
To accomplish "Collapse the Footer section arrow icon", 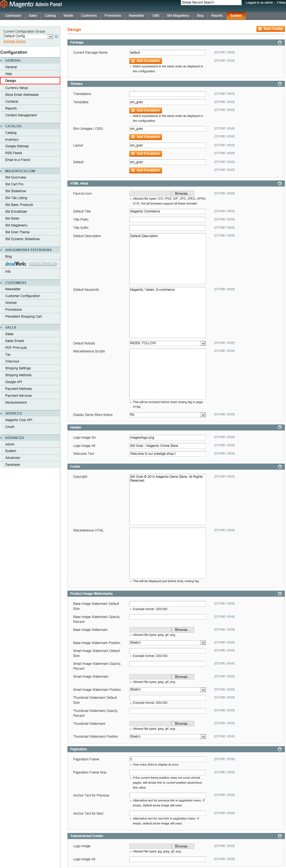I will pos(280,467).
